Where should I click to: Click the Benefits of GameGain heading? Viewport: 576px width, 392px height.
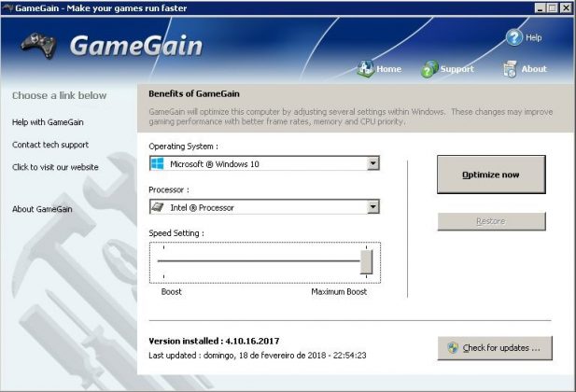pyautogui.click(x=194, y=93)
